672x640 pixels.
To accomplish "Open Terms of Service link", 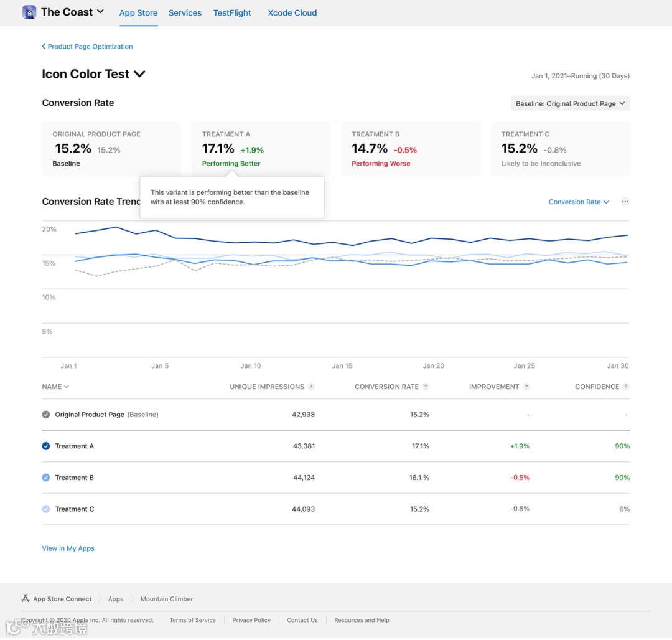I will click(192, 620).
